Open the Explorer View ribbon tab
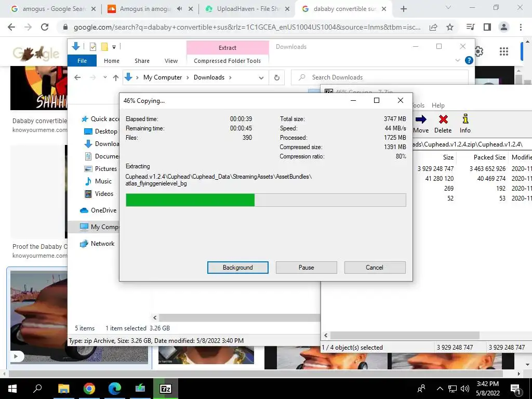532x399 pixels. 171,61
